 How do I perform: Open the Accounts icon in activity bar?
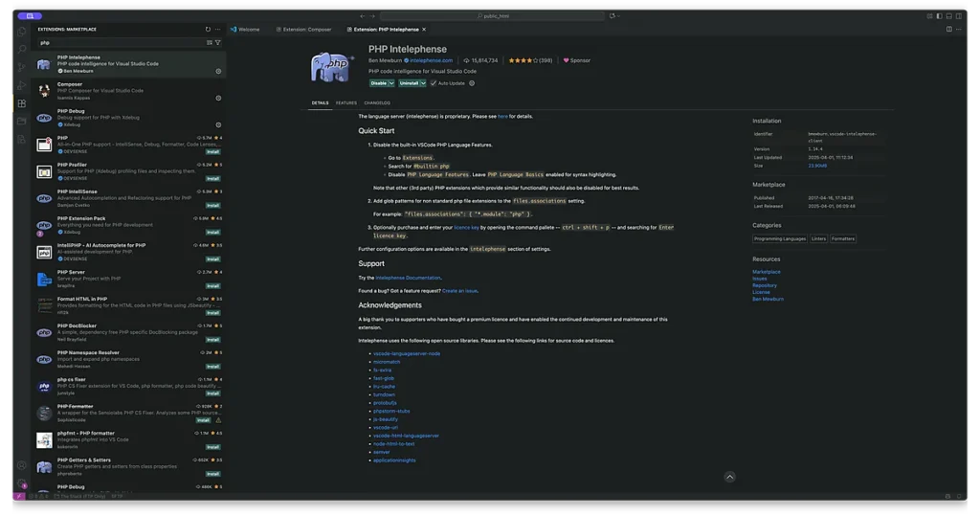22,465
